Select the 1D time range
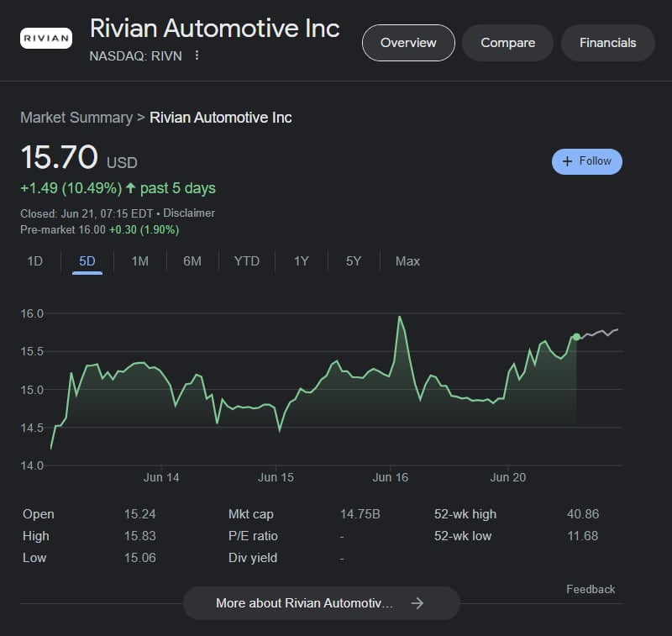Image resolution: width=672 pixels, height=636 pixels. pos(34,261)
